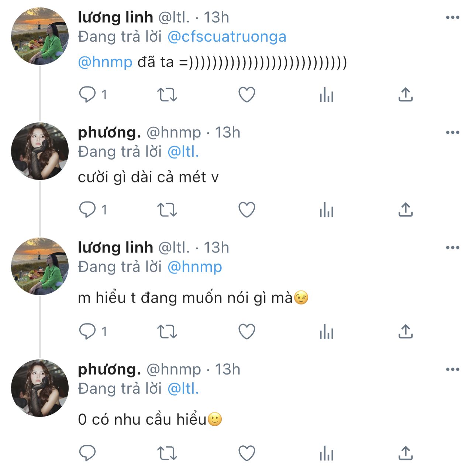Open more options on last phương tweet
Viewport: 476px width, 470px height.
[452, 369]
